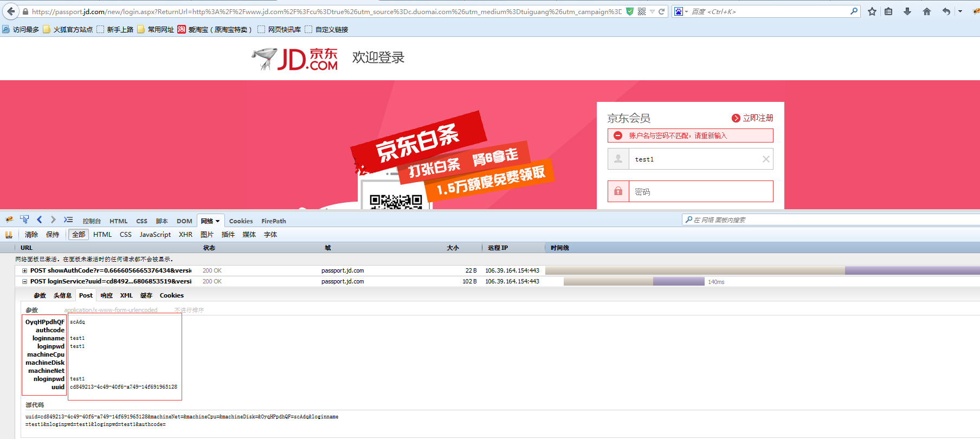
Task: Click the network panel search box
Action: [x=831, y=219]
